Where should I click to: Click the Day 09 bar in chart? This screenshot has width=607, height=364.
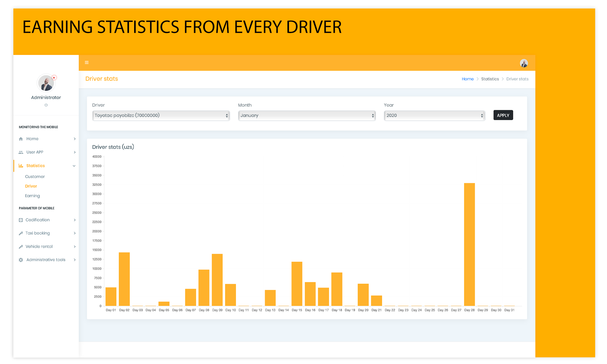pyautogui.click(x=217, y=280)
